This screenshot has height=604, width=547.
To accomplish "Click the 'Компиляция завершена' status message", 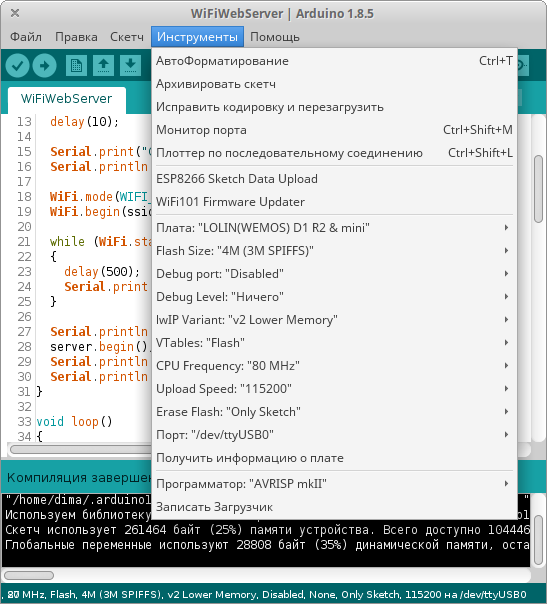I will pos(79,478).
